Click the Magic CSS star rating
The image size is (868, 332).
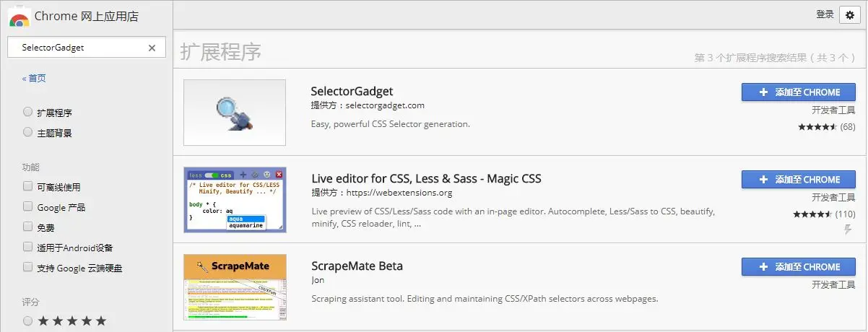coord(812,214)
